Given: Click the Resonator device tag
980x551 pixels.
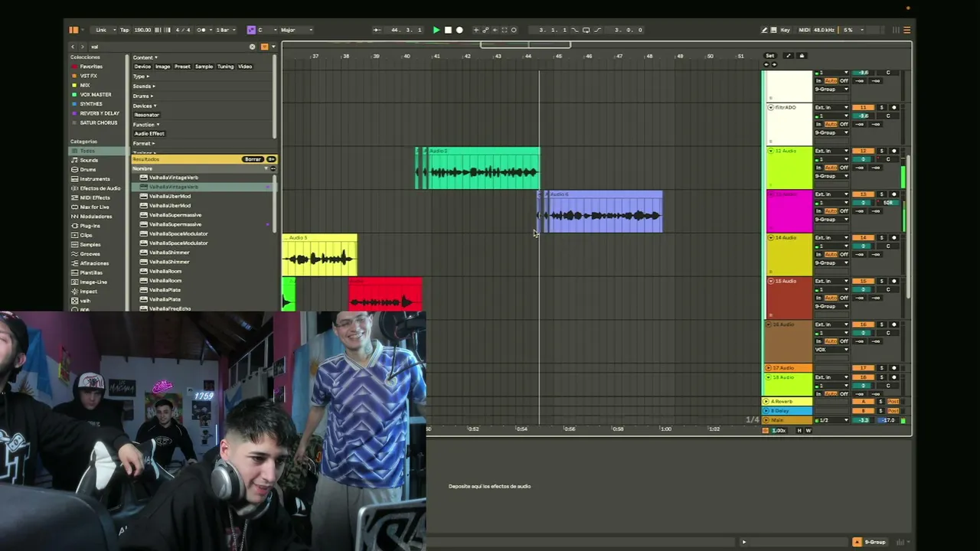Looking at the screenshot, I should (x=147, y=115).
